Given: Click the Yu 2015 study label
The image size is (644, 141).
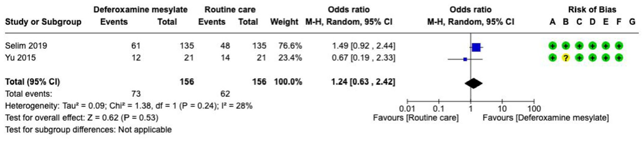Looking at the screenshot, I should point(20,58).
